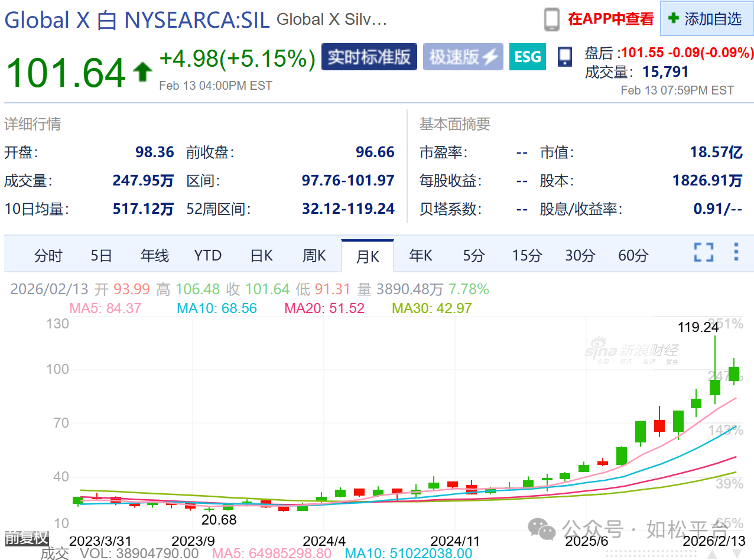Open the three-dot chart options menu

[736, 252]
